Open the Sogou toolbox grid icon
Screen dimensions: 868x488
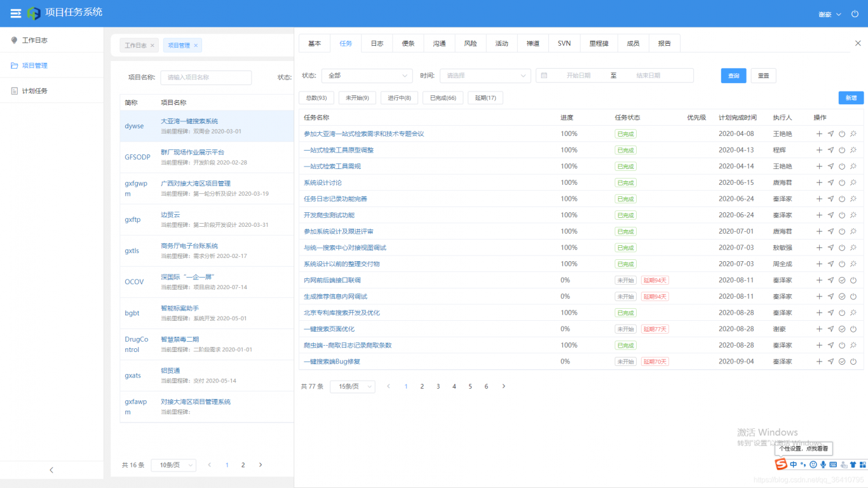tap(863, 464)
